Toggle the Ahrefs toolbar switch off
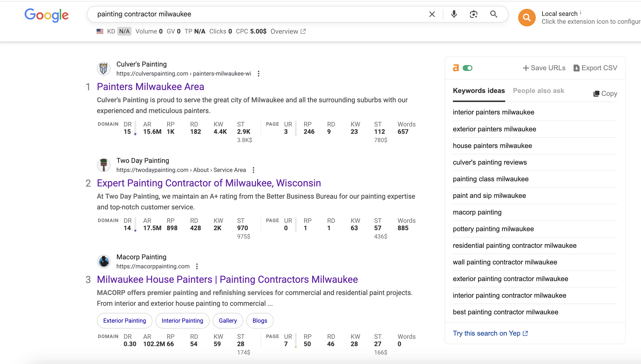This screenshot has height=364, width=641. (467, 68)
